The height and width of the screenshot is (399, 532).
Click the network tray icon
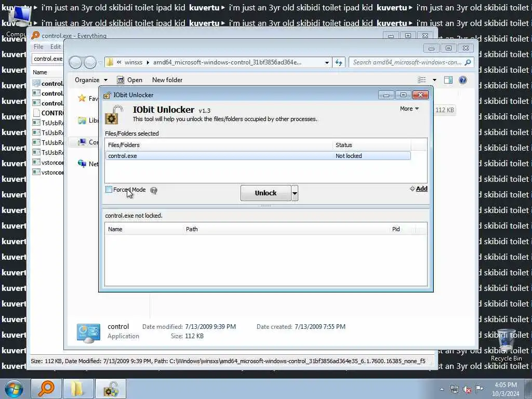[x=454, y=390]
